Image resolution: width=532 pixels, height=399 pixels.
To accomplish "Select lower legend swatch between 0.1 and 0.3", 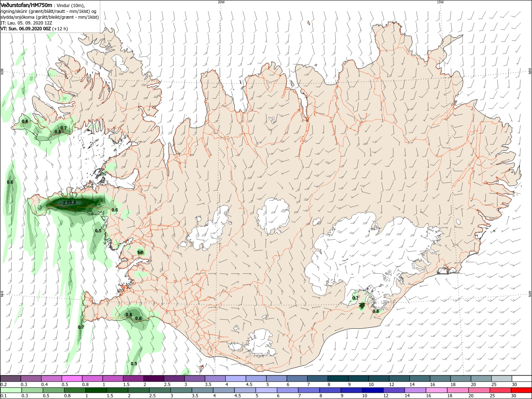I will pyautogui.click(x=11, y=390).
